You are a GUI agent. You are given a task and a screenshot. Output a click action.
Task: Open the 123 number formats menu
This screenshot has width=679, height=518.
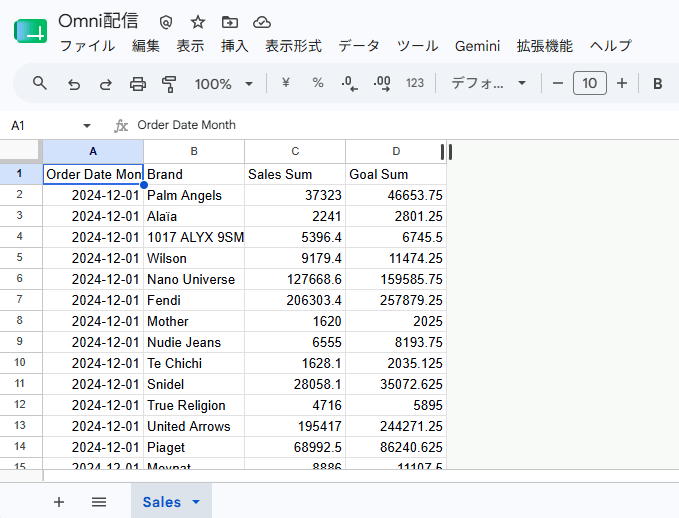click(x=415, y=83)
